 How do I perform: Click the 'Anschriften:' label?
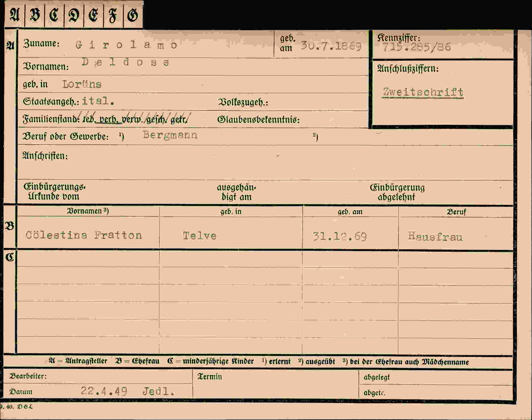(x=45, y=156)
